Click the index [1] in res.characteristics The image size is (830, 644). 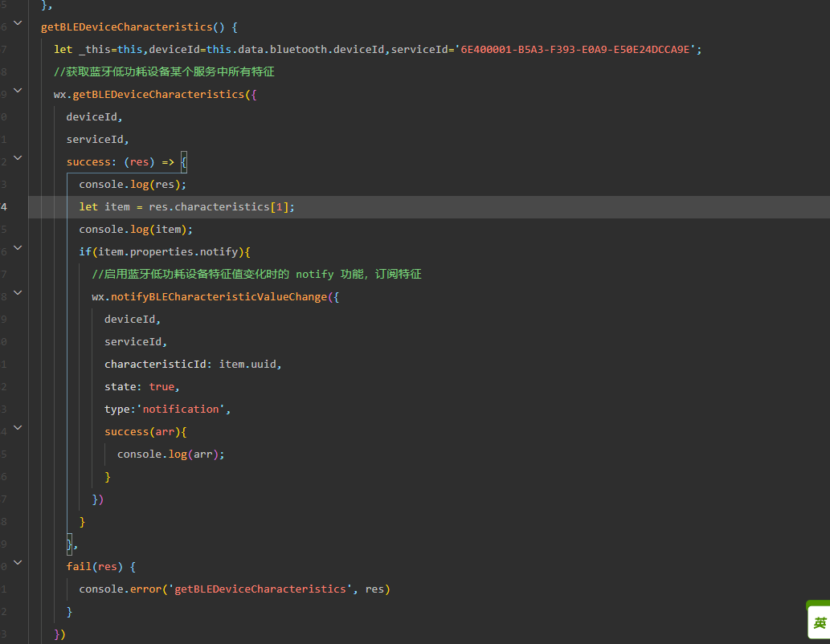pos(279,207)
